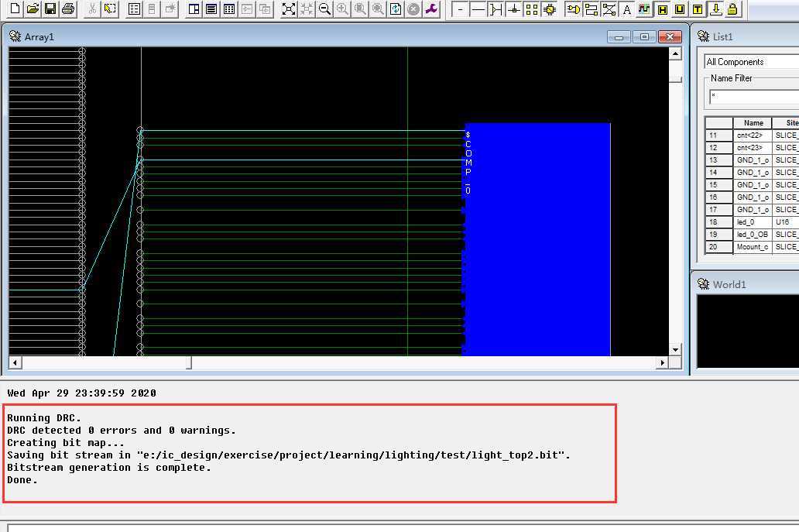Screen dimensions: 799x532
Task: Toggle the yellow T button
Action: point(698,9)
